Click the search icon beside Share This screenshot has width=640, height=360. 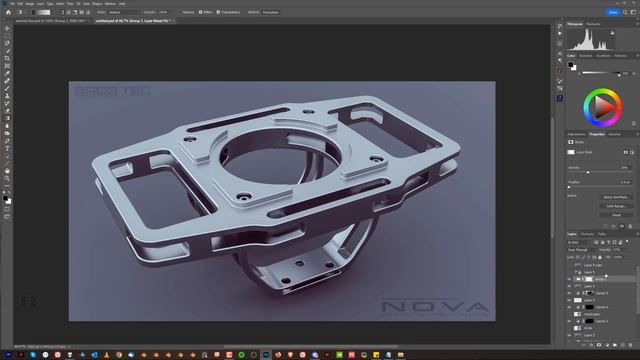pos(625,12)
